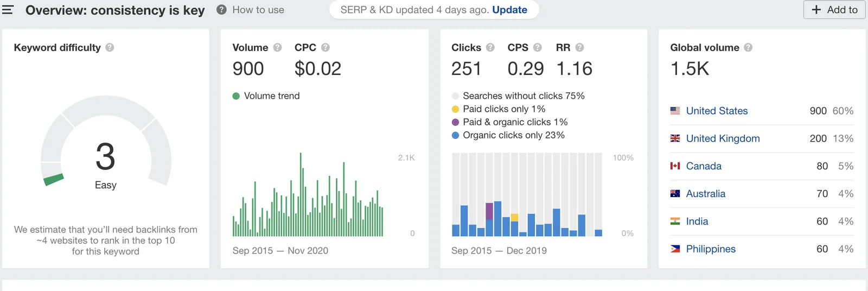
Task: Open the India country link
Action: coord(697,222)
